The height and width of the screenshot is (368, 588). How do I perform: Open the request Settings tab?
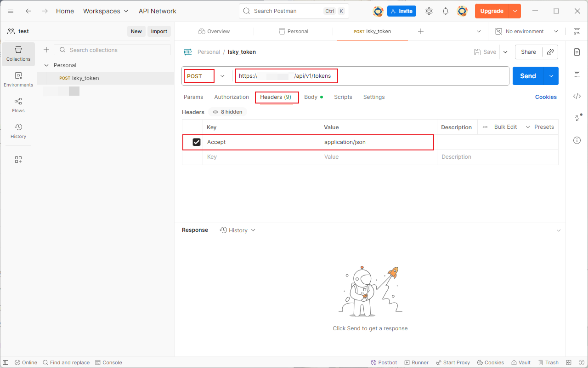click(374, 97)
